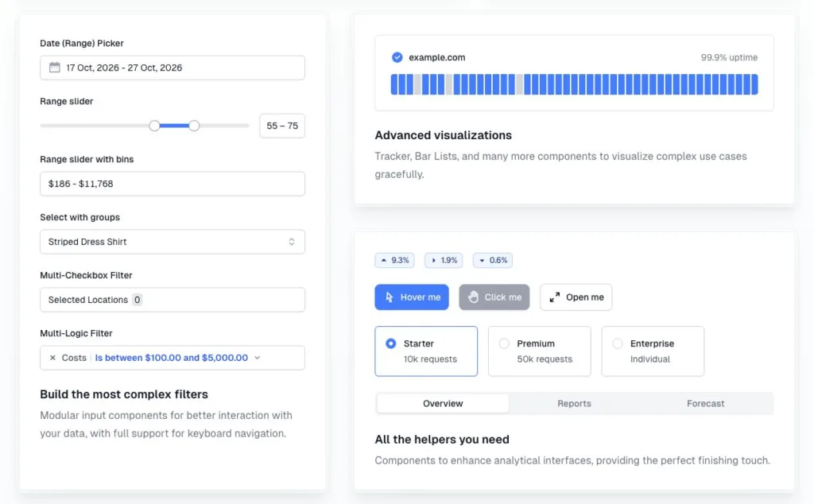Click the Hover me button
The height and width of the screenshot is (504, 814).
pyautogui.click(x=412, y=297)
